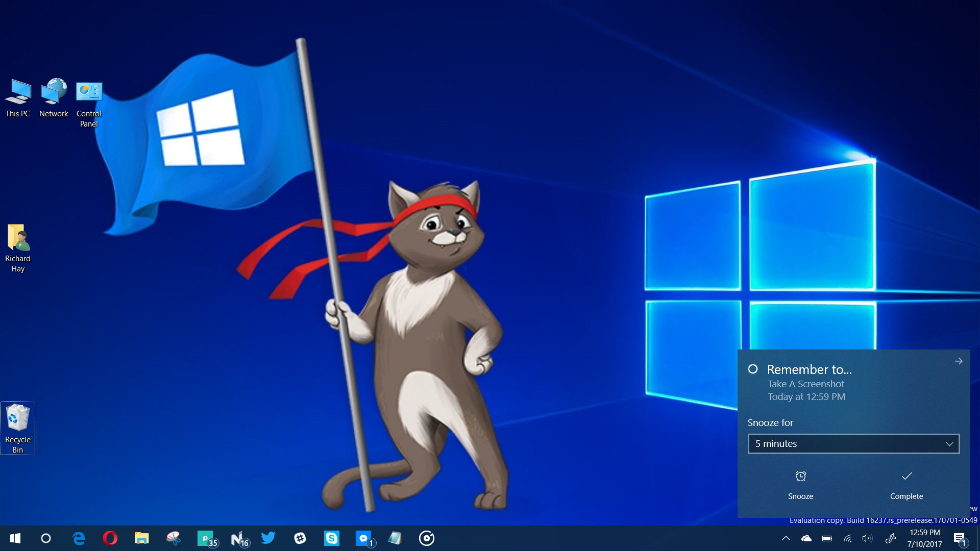Select the Recycle Bin desktop icon

[18, 428]
